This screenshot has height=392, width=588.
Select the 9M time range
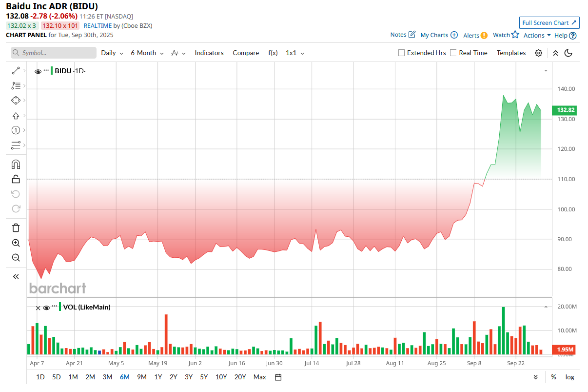[142, 377]
